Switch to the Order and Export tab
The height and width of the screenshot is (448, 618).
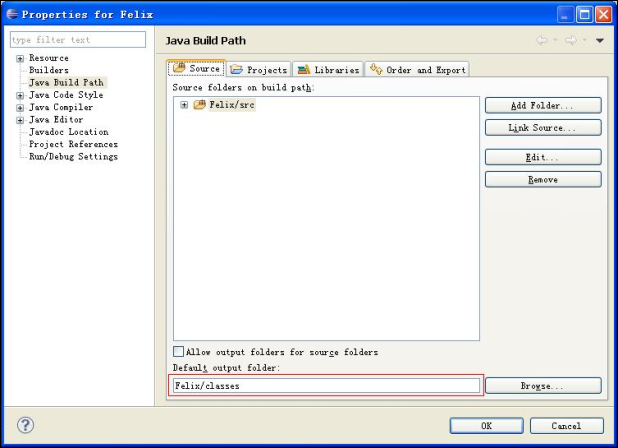417,70
